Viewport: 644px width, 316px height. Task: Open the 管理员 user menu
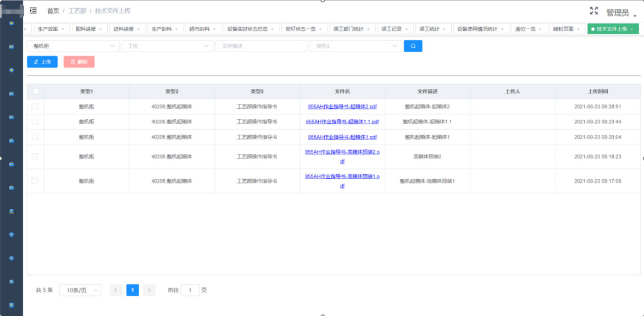620,13
